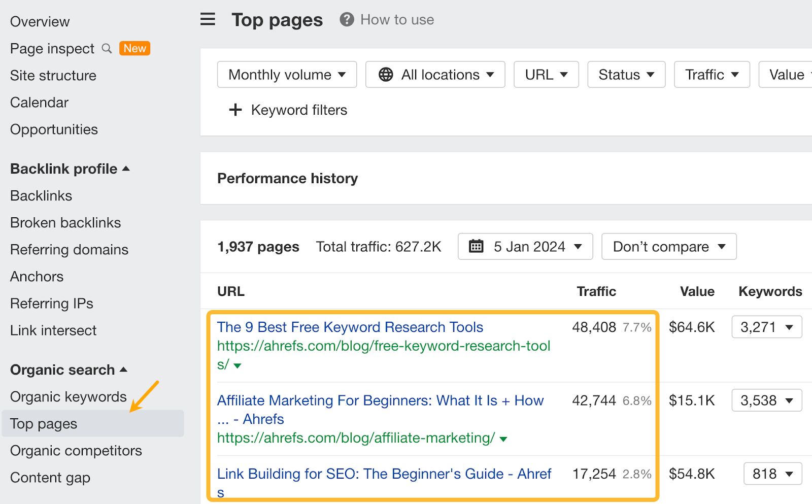Open the hamburger navigation menu
Image resolution: width=812 pixels, height=504 pixels.
(207, 19)
